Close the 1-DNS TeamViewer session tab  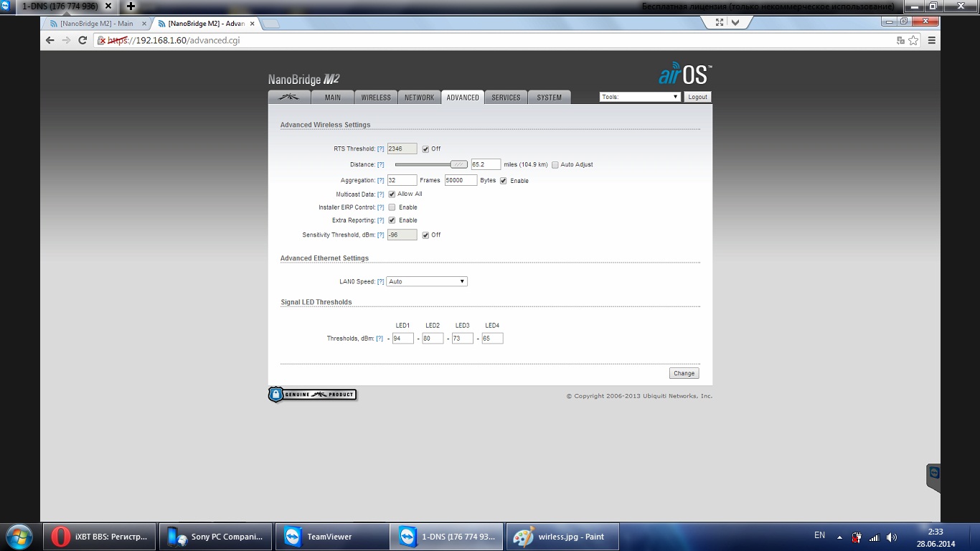pos(110,6)
